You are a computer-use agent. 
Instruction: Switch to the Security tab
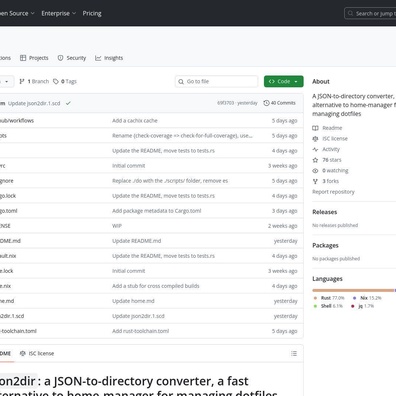pos(72,58)
